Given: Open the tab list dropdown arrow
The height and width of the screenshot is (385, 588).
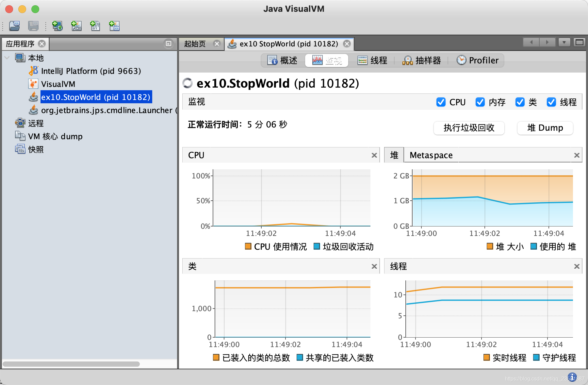Looking at the screenshot, I should (564, 42).
